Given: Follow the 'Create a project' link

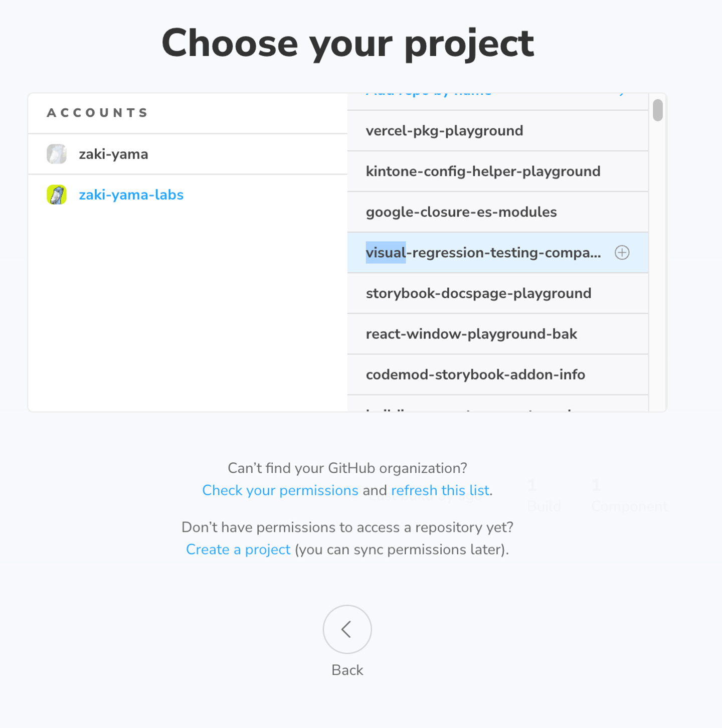Looking at the screenshot, I should [x=238, y=550].
